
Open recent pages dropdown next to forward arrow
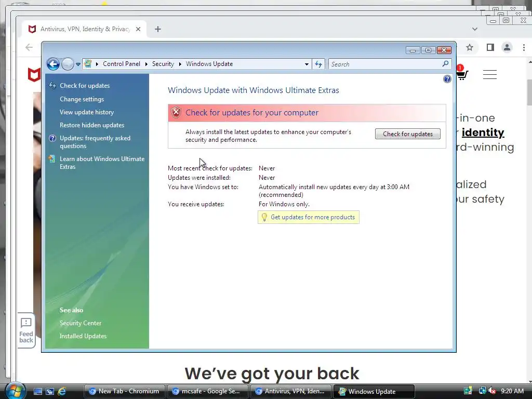(78, 64)
